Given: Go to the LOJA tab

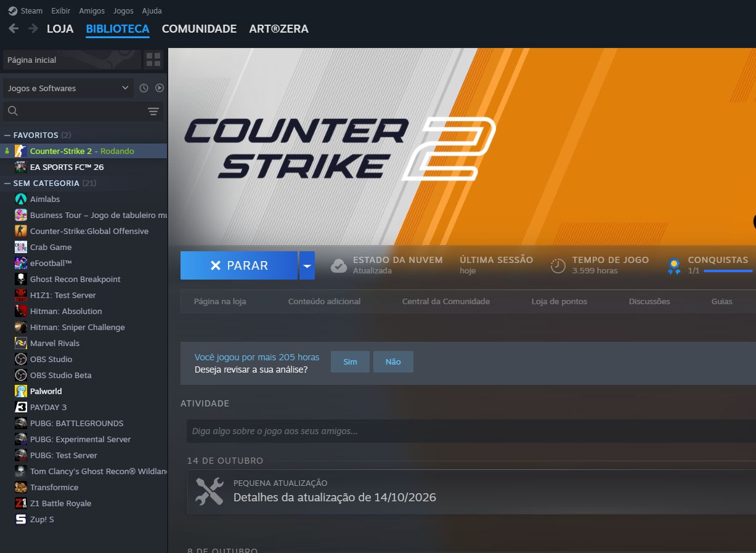Looking at the screenshot, I should [x=60, y=29].
